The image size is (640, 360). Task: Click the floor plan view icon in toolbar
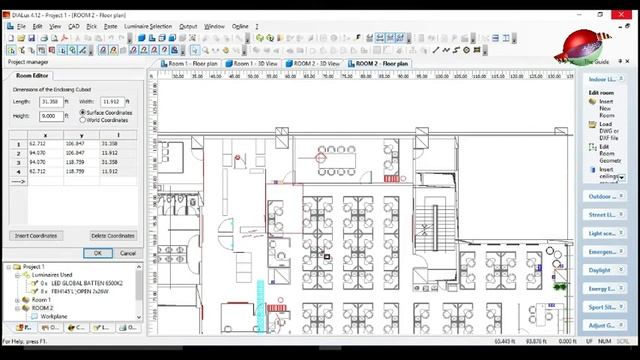(151, 38)
